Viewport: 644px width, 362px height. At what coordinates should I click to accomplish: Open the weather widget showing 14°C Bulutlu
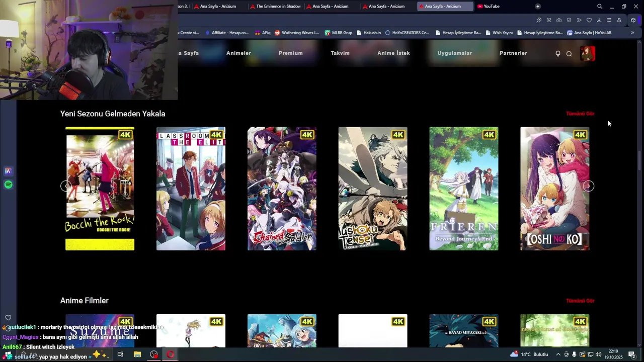(529, 354)
